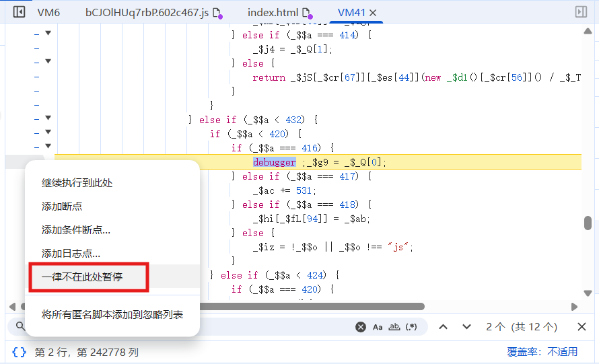Collapse the 'if (_$$a === 416)' block
The width and height of the screenshot is (599, 364).
point(48,147)
